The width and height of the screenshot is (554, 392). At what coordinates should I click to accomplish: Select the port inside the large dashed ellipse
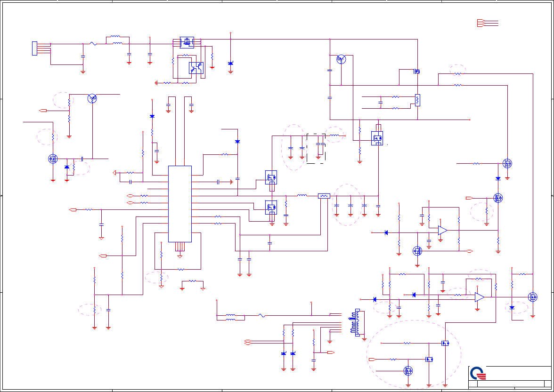click(x=372, y=359)
